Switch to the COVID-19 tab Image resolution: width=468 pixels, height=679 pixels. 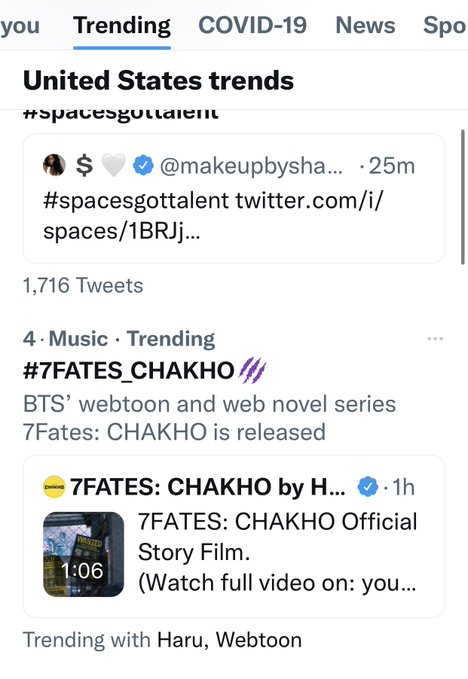[x=252, y=25]
